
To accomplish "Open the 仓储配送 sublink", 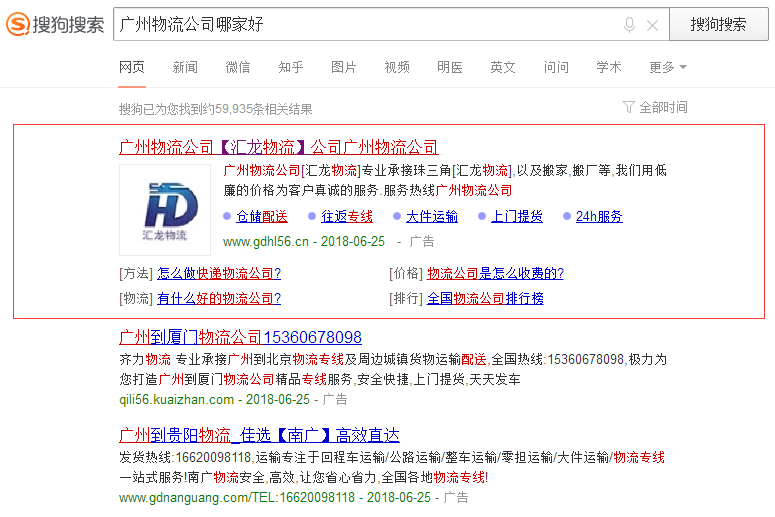I will pos(262,216).
